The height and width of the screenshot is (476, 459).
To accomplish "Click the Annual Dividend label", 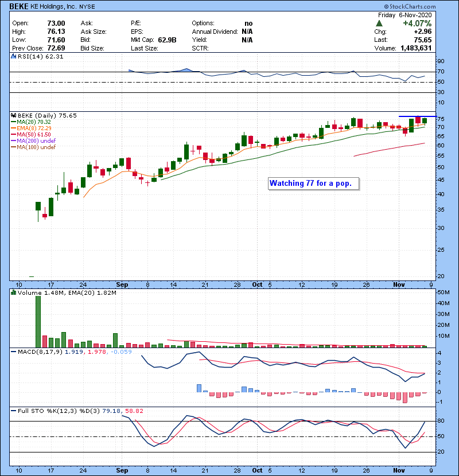I will point(215,32).
